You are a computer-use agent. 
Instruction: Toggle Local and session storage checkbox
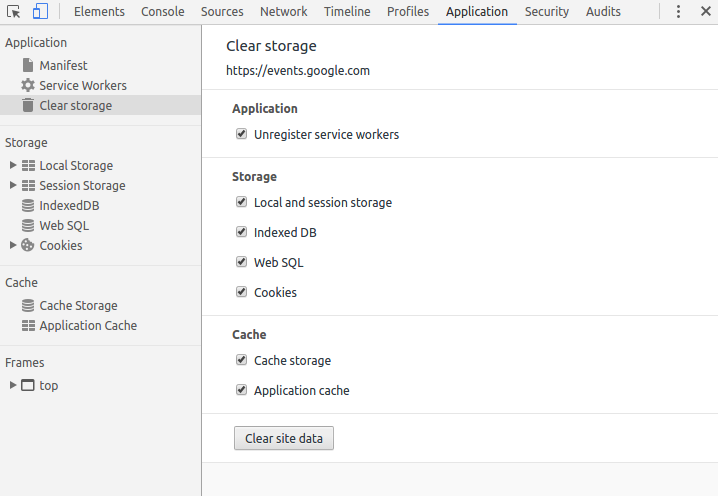241,202
